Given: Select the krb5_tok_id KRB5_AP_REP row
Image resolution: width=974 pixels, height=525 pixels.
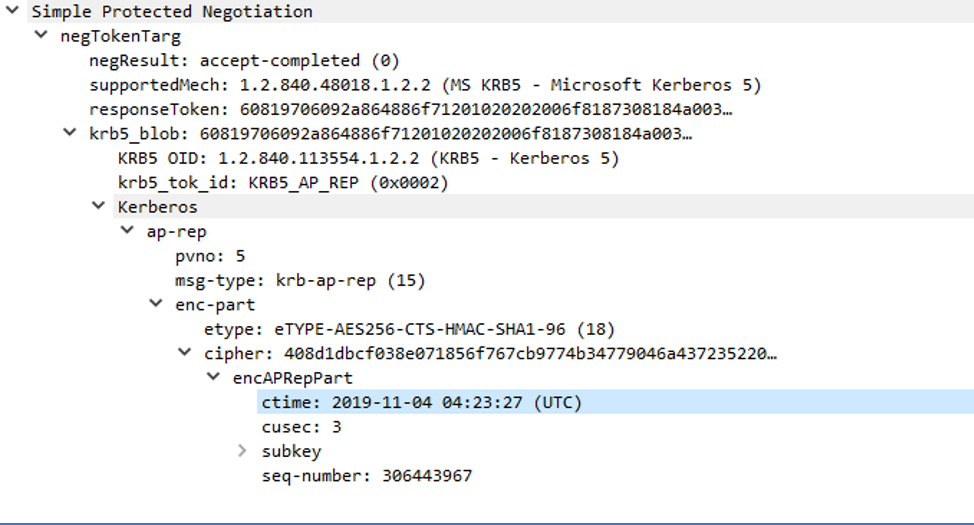Looking at the screenshot, I should coord(283,182).
